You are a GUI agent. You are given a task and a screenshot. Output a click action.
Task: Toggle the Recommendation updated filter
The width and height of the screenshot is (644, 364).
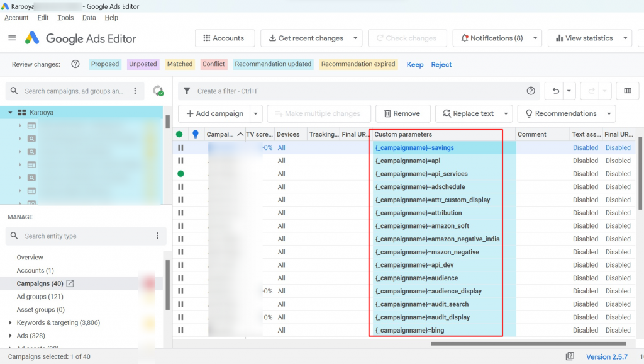[273, 64]
